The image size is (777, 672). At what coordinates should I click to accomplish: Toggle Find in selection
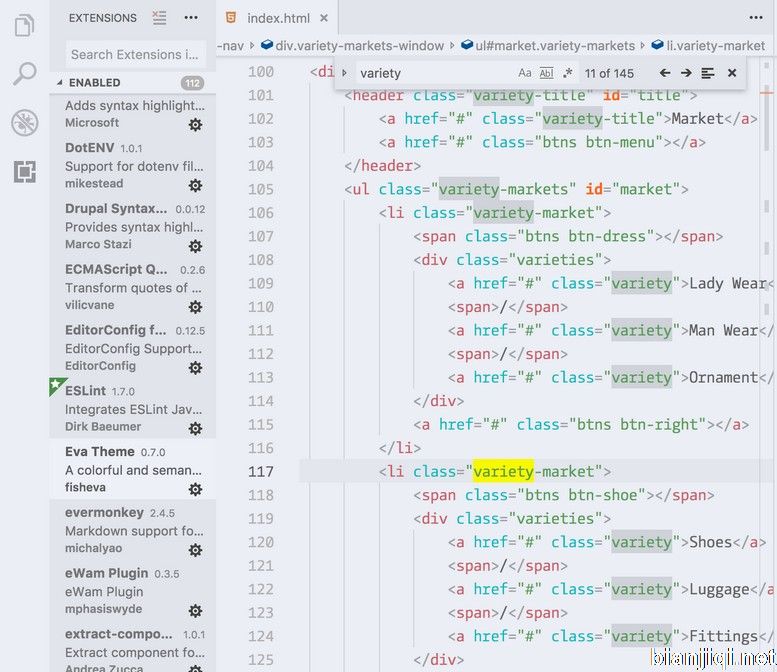708,73
